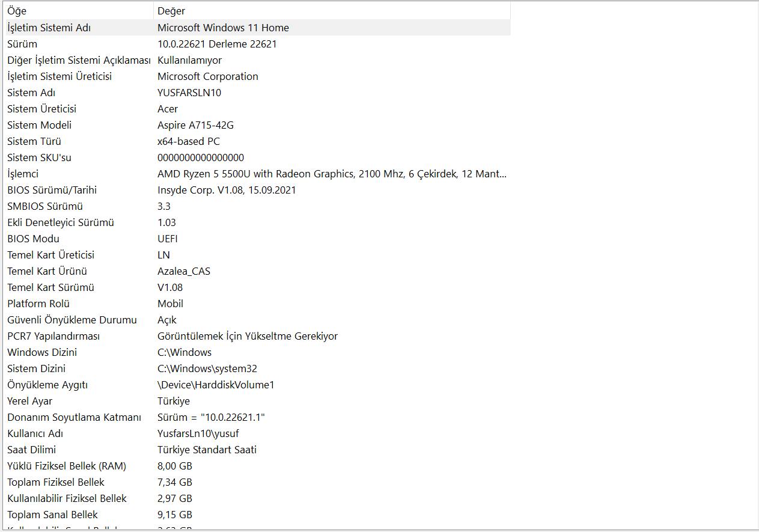This screenshot has height=532, width=759.
Task: Click the 0000000000000000 SKU value
Action: pos(201,157)
